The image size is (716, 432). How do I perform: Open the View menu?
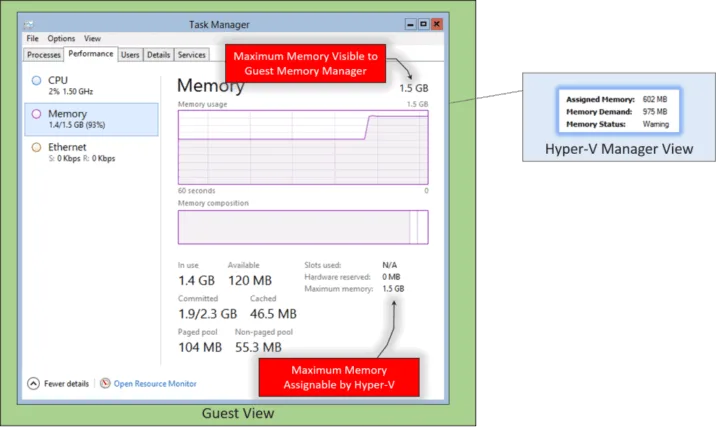click(92, 38)
